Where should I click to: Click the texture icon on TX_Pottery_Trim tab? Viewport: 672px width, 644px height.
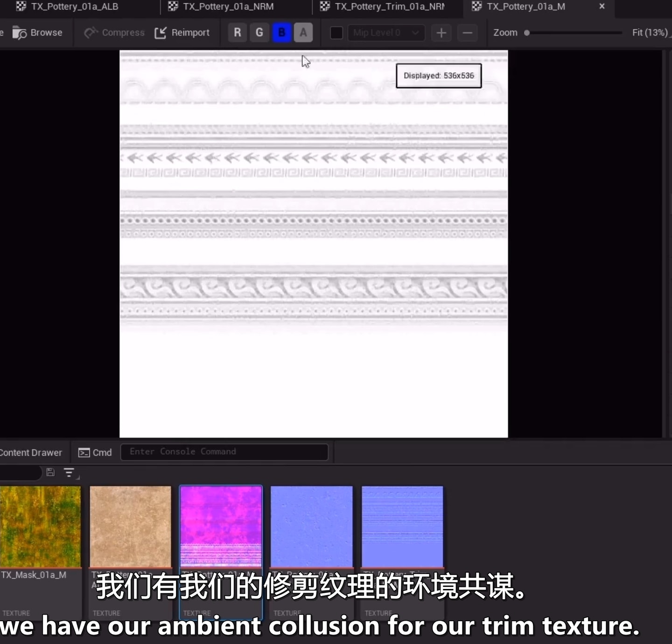pos(325,6)
